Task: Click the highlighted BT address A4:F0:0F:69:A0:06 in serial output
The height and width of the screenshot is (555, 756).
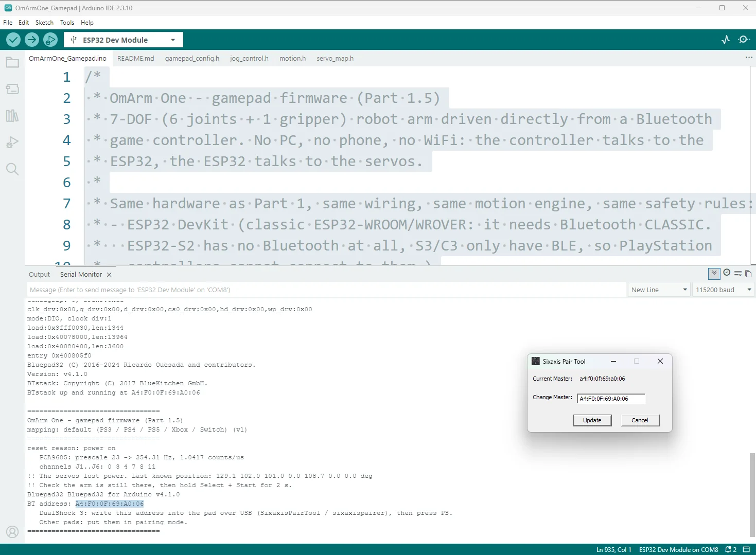Action: (110, 504)
